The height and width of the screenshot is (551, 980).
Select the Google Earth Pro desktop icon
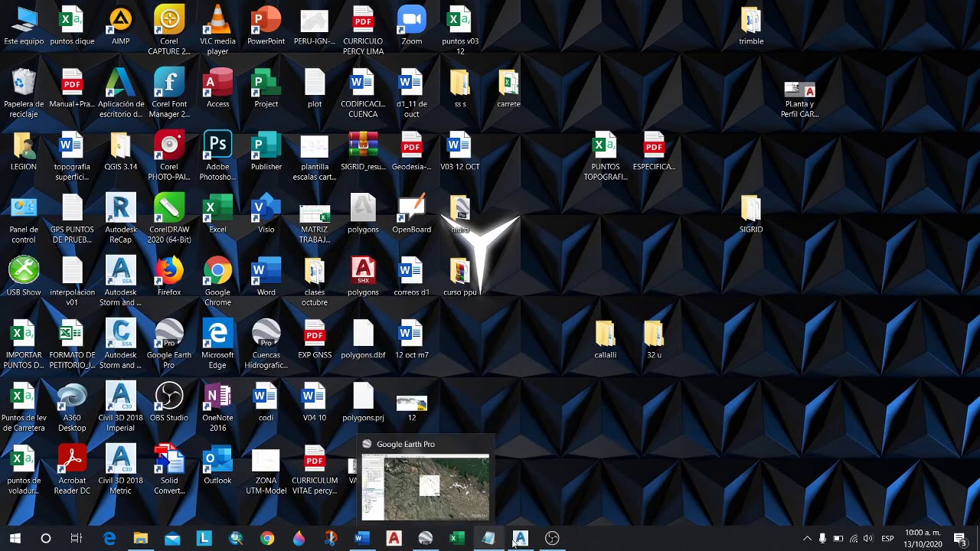pos(169,344)
